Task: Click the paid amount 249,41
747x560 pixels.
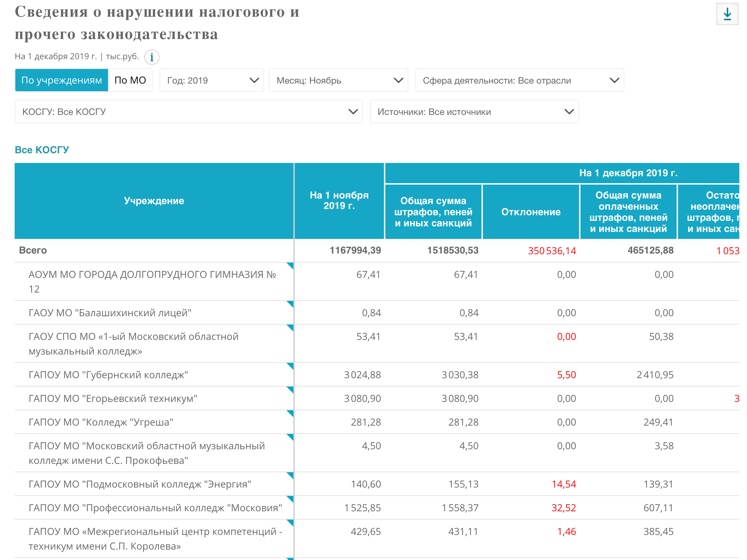Action: [x=659, y=422]
